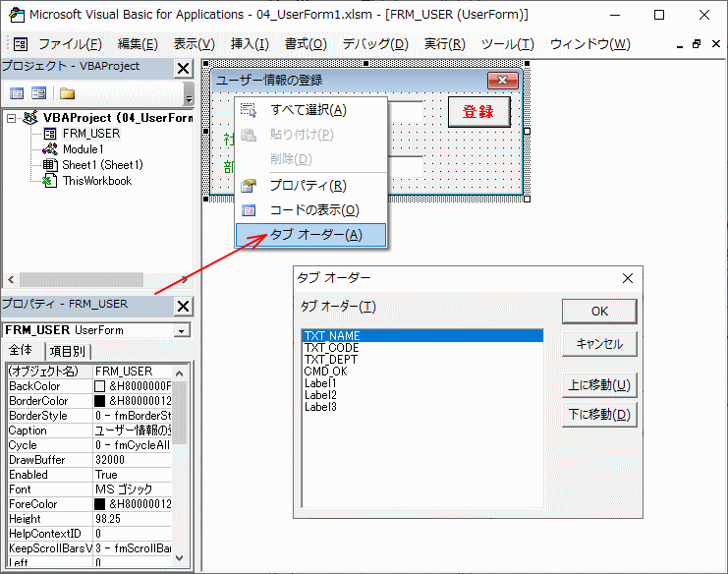Click Properties list scroll-down arrow
728x574 pixels.
tap(180, 558)
